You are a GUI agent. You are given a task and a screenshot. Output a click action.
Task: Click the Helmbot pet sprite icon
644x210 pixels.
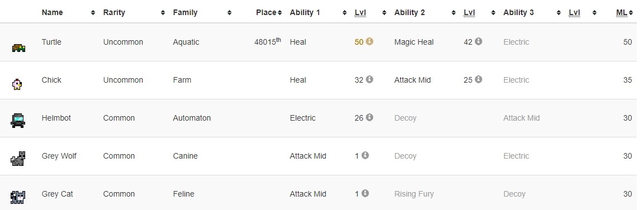(x=18, y=121)
